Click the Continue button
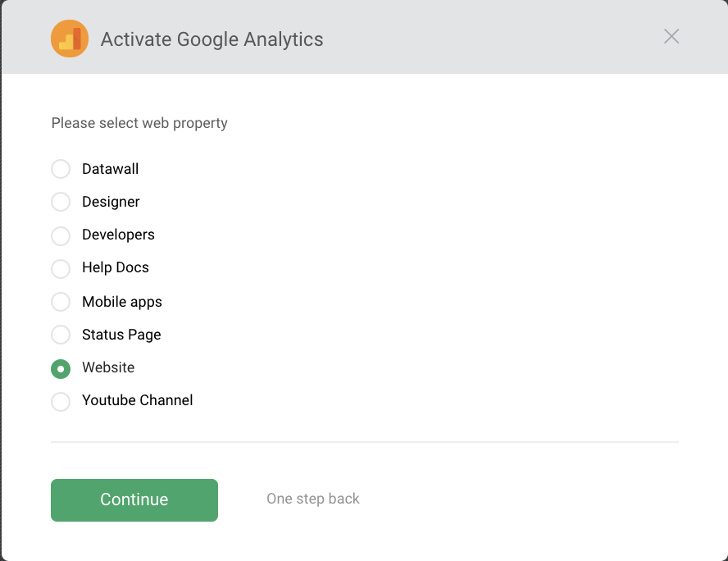 134,500
